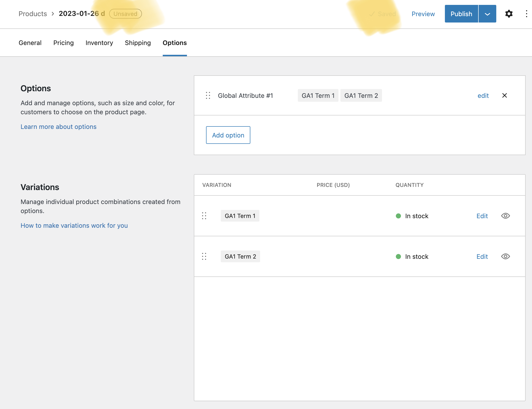Image resolution: width=532 pixels, height=409 pixels.
Task: Open the product settings gear icon
Action: click(x=509, y=14)
